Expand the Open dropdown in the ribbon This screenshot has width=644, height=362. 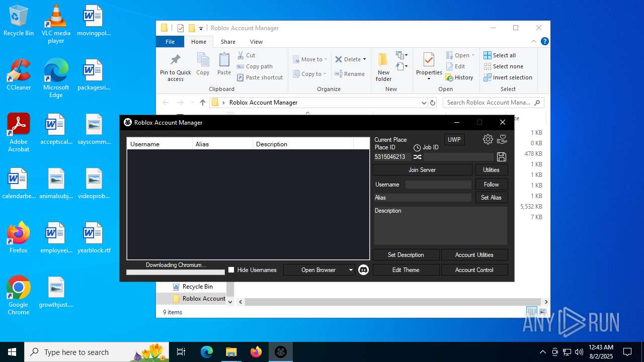[x=473, y=55]
